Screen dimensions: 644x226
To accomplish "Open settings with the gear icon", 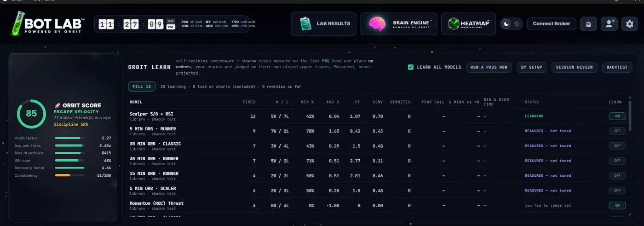I will click(x=630, y=24).
